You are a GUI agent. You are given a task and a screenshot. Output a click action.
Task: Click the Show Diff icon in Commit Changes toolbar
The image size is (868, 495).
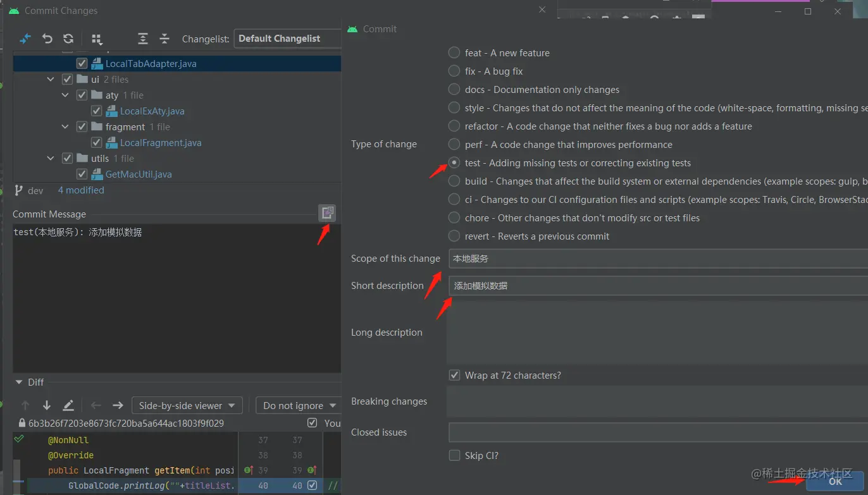tap(25, 39)
